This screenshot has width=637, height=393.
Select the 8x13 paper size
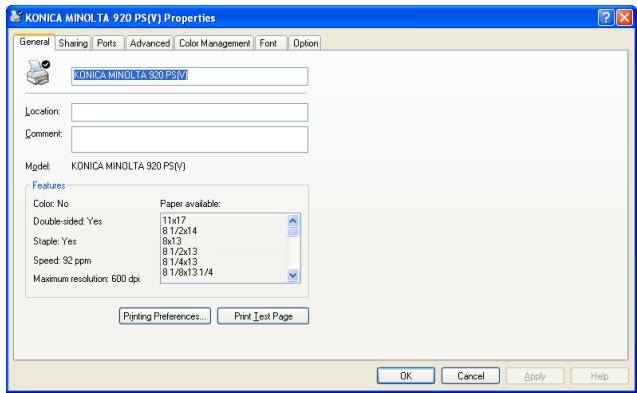coord(172,241)
